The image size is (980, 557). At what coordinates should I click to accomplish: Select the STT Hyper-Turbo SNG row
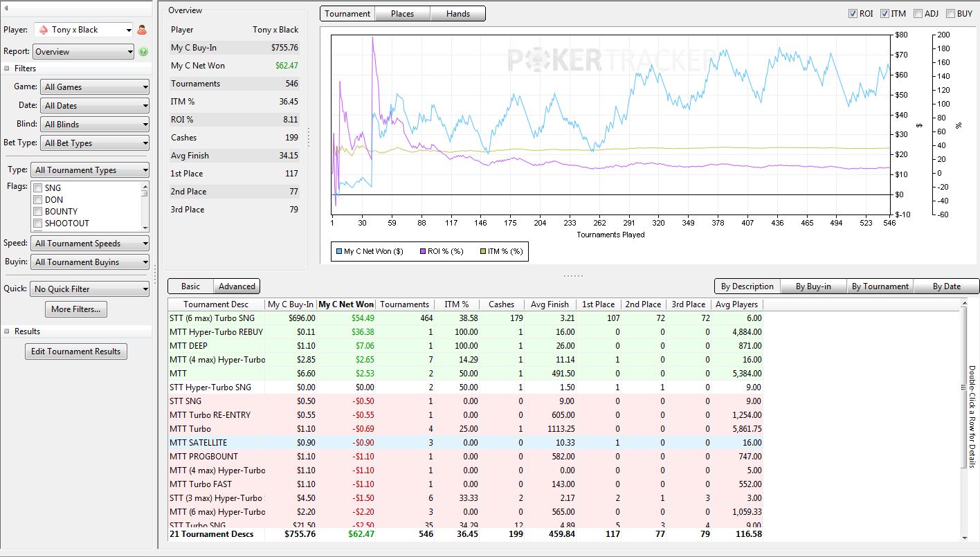pos(465,387)
